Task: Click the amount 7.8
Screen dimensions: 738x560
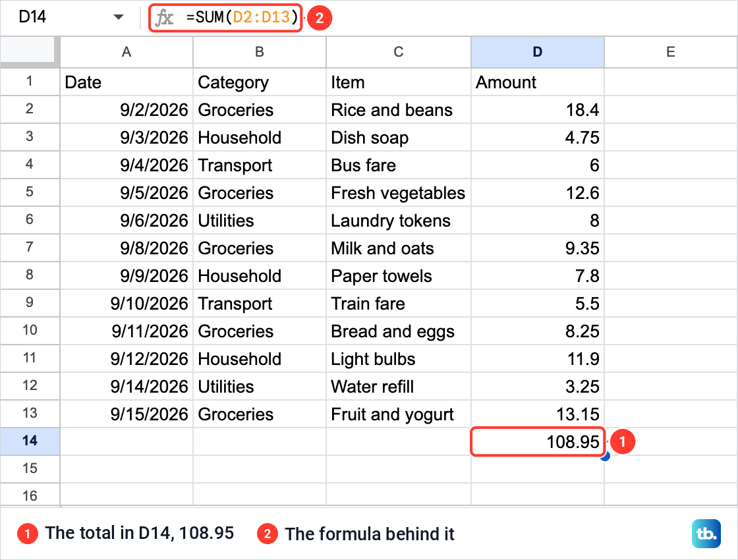Action: coord(538,276)
